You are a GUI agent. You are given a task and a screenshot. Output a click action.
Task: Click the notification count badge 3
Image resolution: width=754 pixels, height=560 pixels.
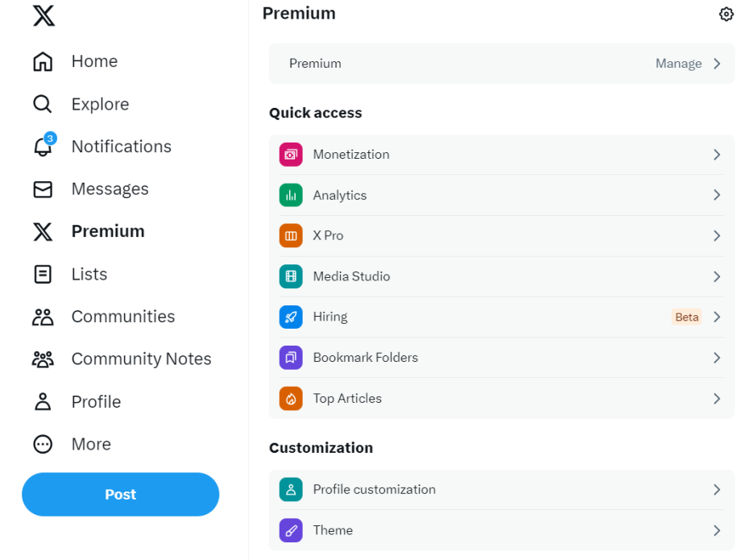tap(50, 139)
